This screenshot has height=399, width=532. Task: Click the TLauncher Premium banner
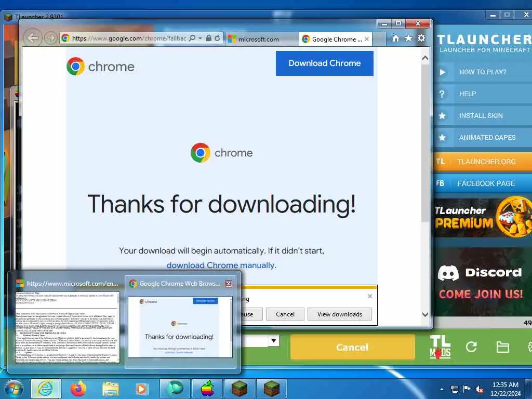[483, 218]
